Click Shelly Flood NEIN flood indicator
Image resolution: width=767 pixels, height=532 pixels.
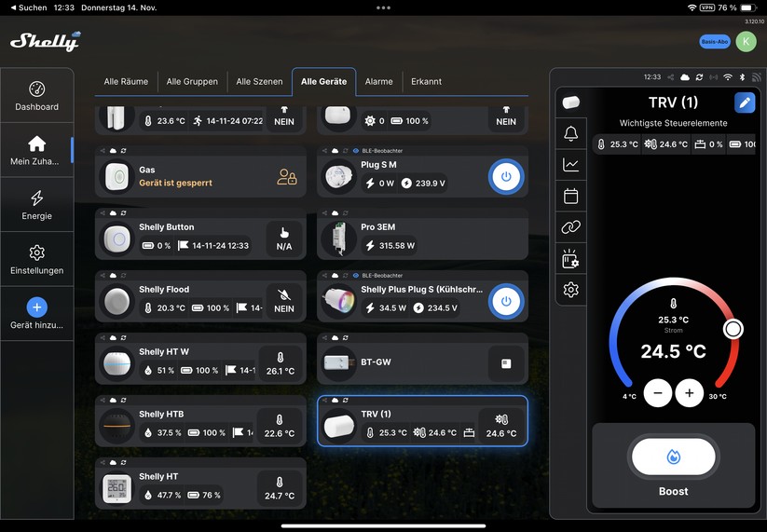tap(284, 301)
